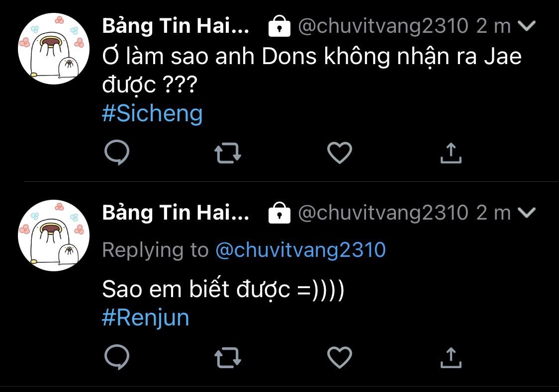Share the #Renjun tweet
The width and height of the screenshot is (559, 392).
pyautogui.click(x=451, y=357)
